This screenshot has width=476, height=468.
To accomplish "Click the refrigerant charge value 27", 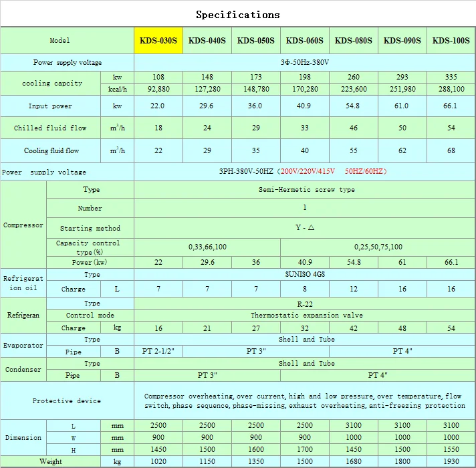I will tap(256, 328).
